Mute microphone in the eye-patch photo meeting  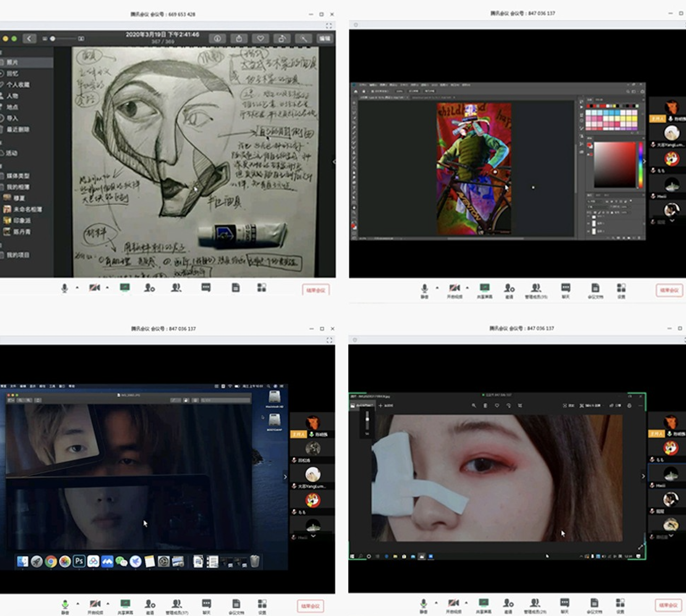[x=424, y=606]
